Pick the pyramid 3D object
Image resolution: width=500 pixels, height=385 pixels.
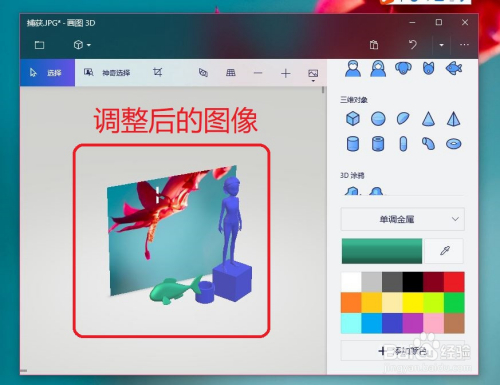tap(453, 119)
